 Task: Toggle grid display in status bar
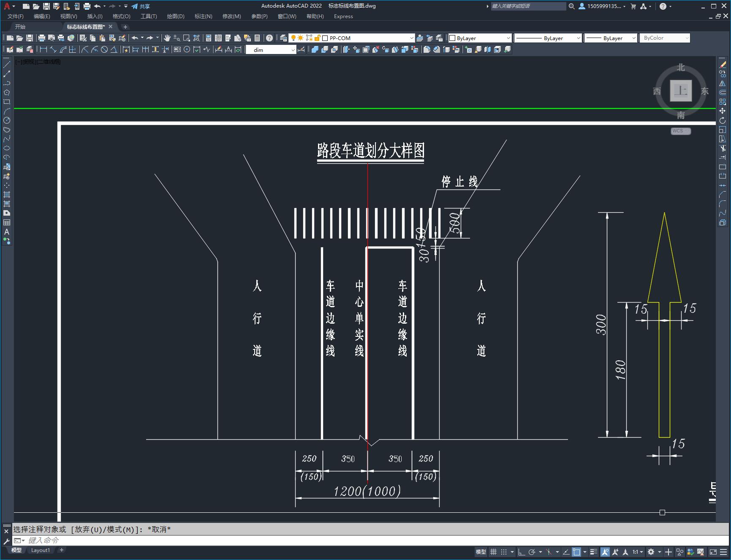[493, 552]
